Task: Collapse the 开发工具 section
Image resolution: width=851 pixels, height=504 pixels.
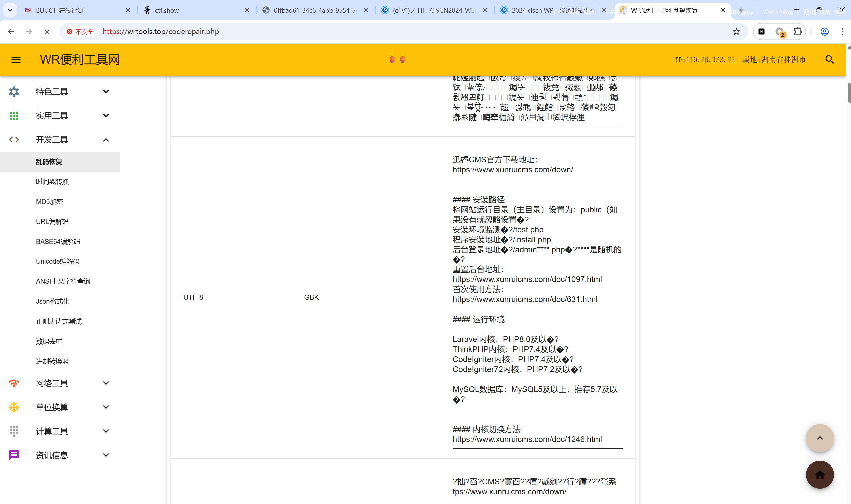Action: (x=106, y=140)
